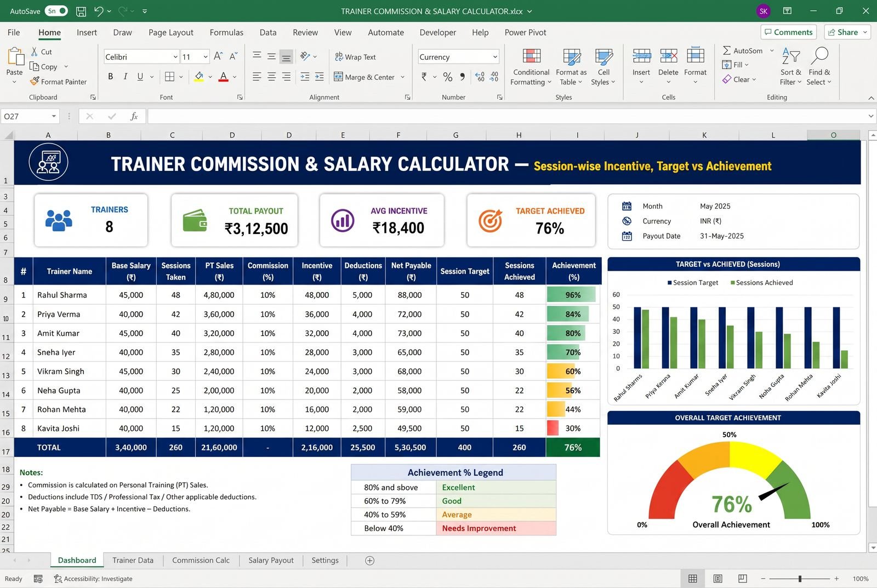Screen dimensions: 877x588
Task: Click the Increase Indent icon
Action: coord(320,77)
